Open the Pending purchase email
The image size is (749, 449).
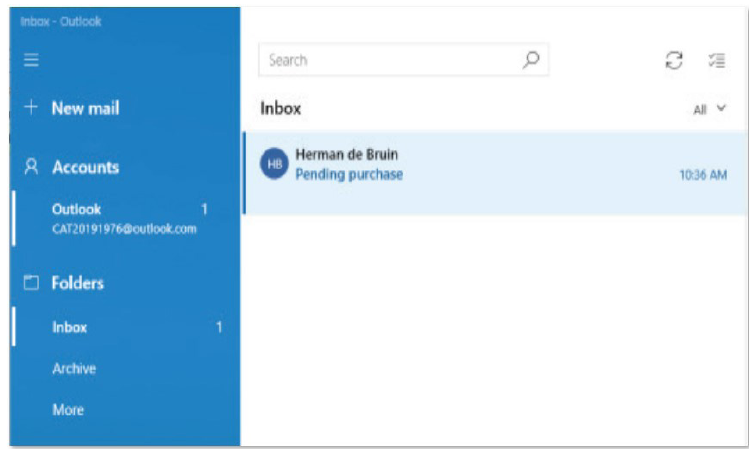[x=496, y=173]
